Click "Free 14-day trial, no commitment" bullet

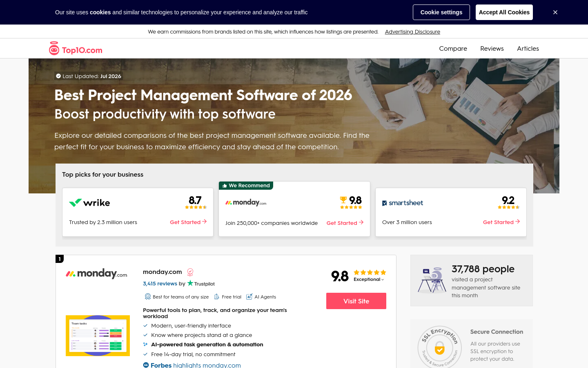[193, 354]
